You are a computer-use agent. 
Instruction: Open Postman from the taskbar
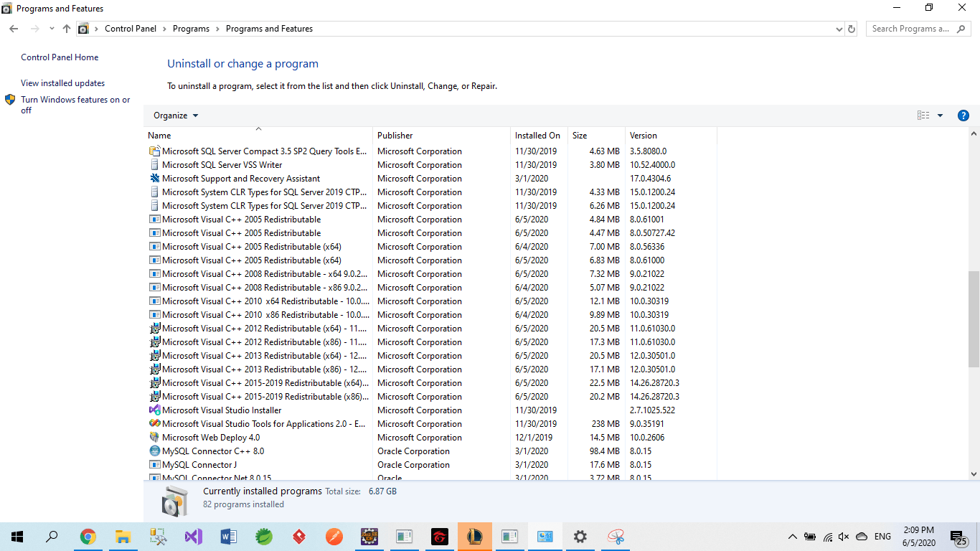tap(334, 537)
